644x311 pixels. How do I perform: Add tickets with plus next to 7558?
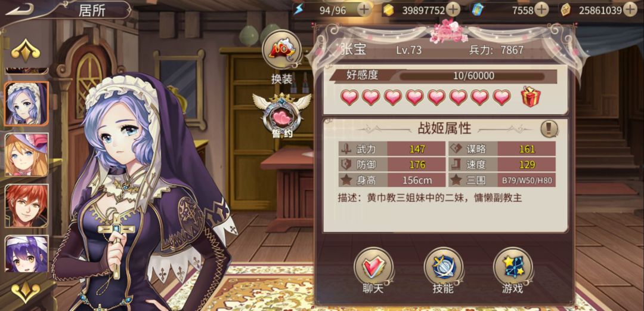point(541,10)
